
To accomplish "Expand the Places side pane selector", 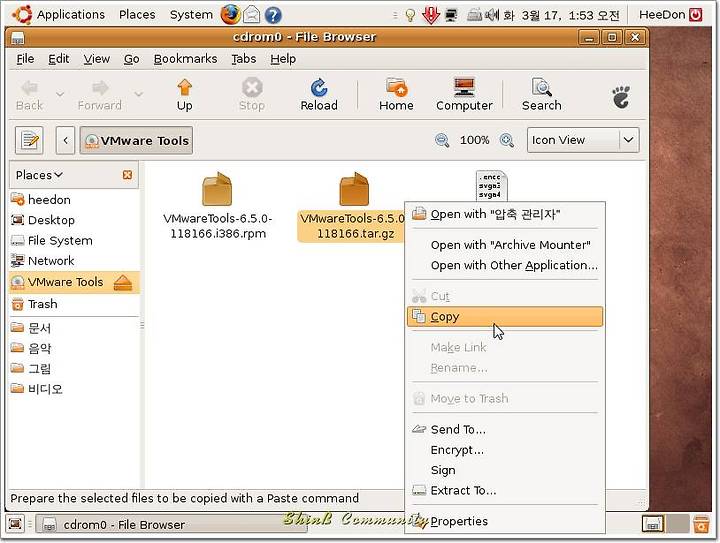I will 39,175.
